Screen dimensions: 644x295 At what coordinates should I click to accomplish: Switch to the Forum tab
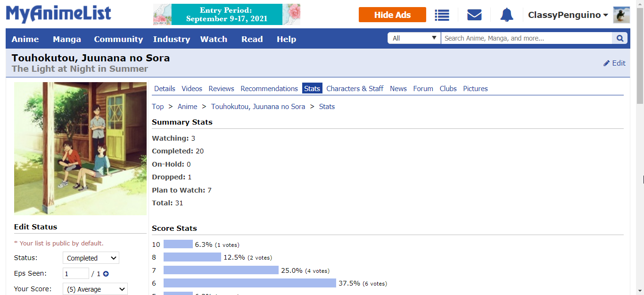click(423, 89)
